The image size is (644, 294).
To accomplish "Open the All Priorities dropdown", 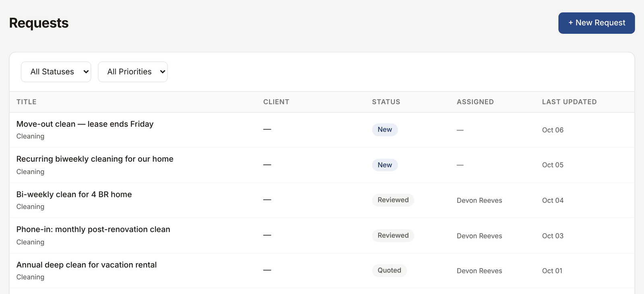I will pos(133,72).
